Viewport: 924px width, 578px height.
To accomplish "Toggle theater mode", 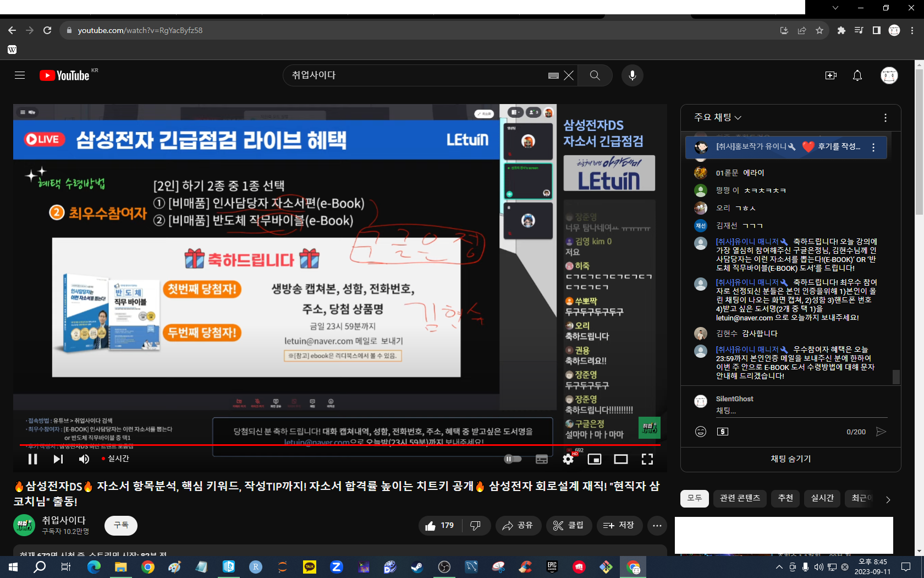I will [621, 459].
